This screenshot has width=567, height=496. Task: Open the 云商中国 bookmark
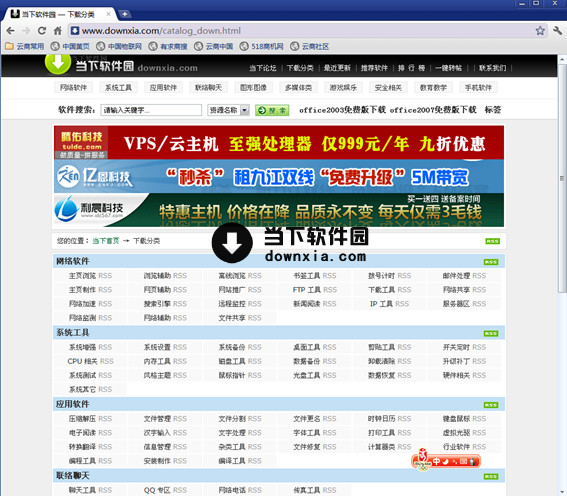(x=214, y=46)
